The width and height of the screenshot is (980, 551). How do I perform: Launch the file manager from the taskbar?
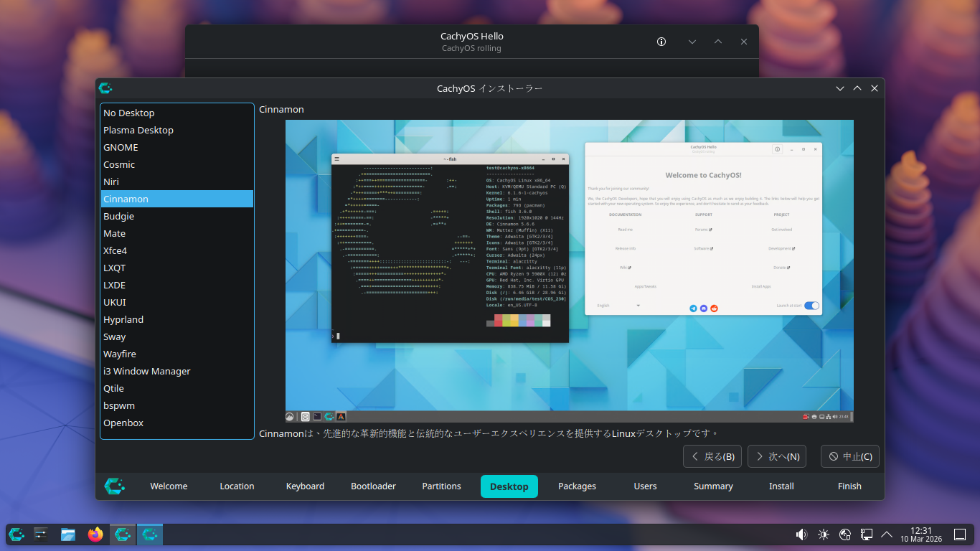(x=68, y=534)
